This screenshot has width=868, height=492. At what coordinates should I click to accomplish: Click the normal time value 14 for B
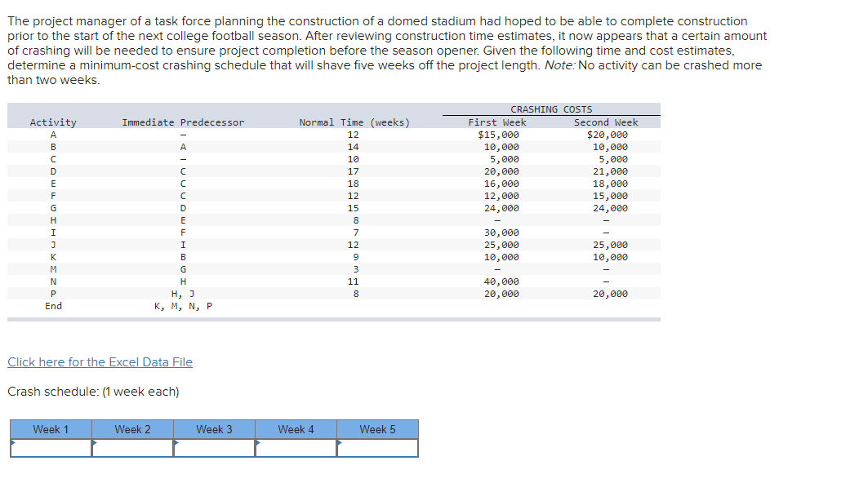pyautogui.click(x=354, y=147)
